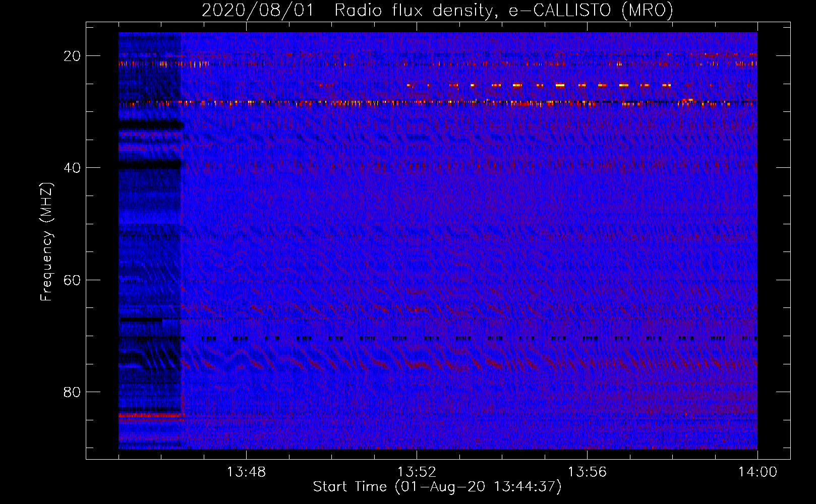The width and height of the screenshot is (816, 504).
Task: Click the frequency tick label "80"
Action: pos(72,392)
